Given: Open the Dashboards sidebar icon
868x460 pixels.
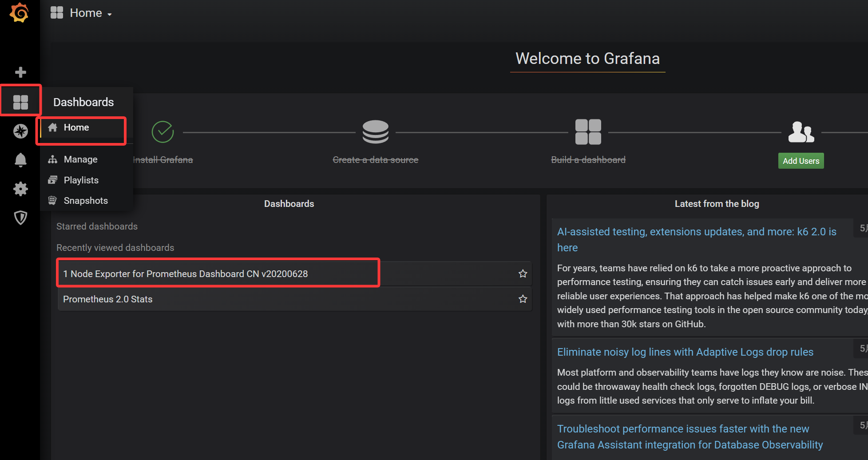Looking at the screenshot, I should pyautogui.click(x=20, y=102).
